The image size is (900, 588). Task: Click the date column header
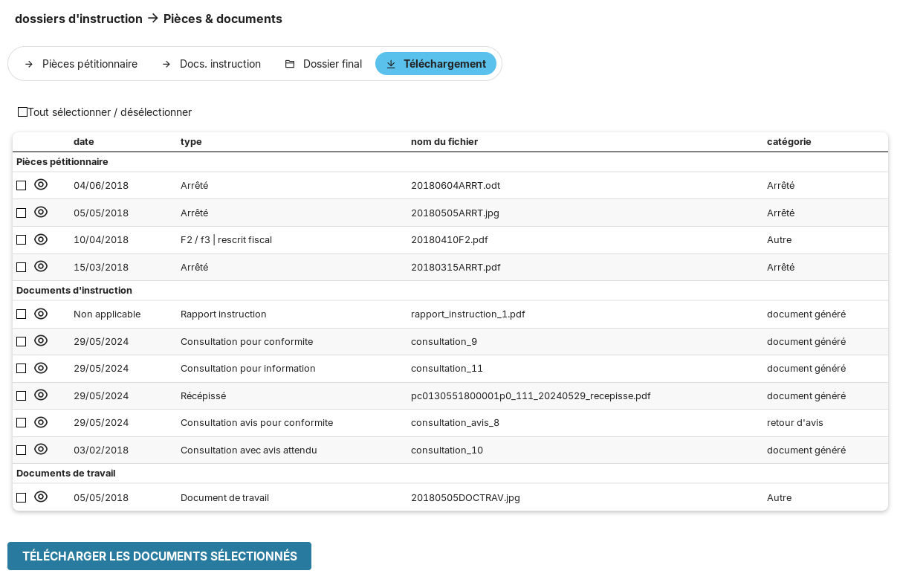[x=83, y=141]
